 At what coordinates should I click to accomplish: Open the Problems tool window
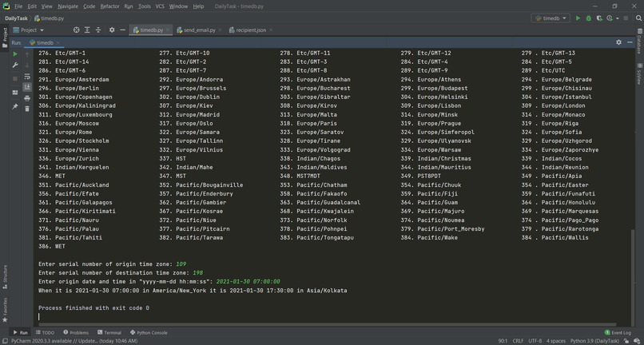click(x=76, y=333)
